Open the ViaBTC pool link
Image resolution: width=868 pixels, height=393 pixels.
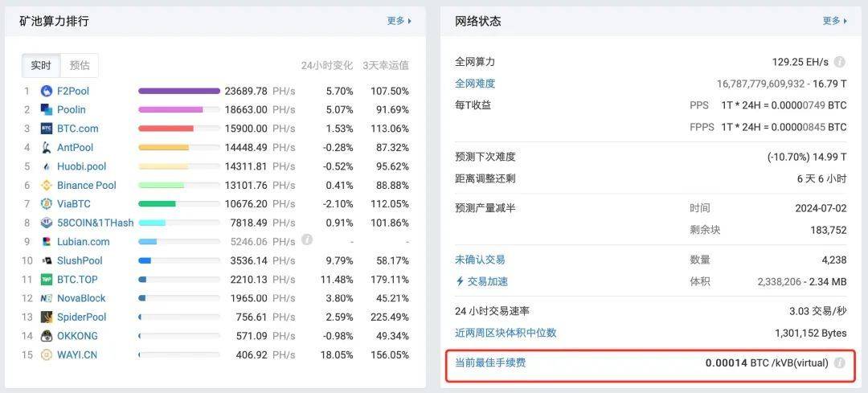(x=74, y=204)
